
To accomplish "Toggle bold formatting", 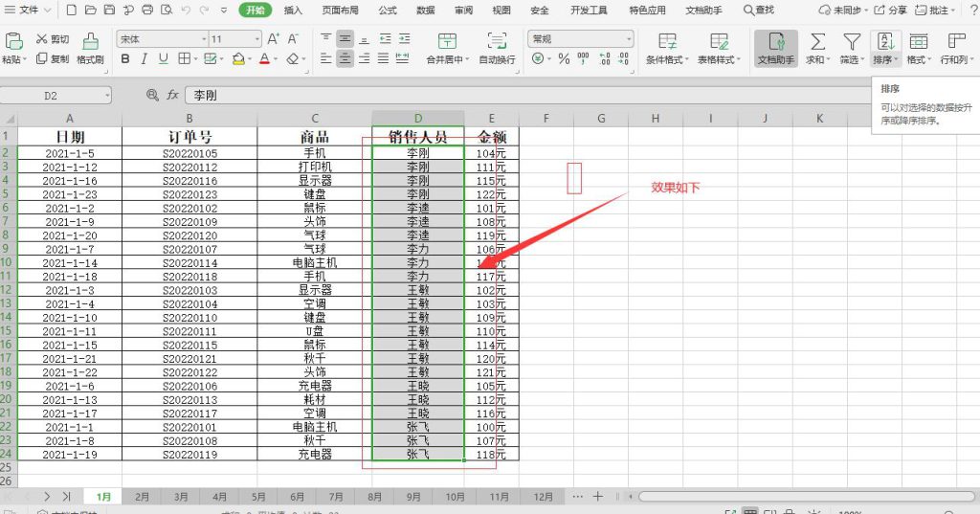I will [x=125, y=58].
